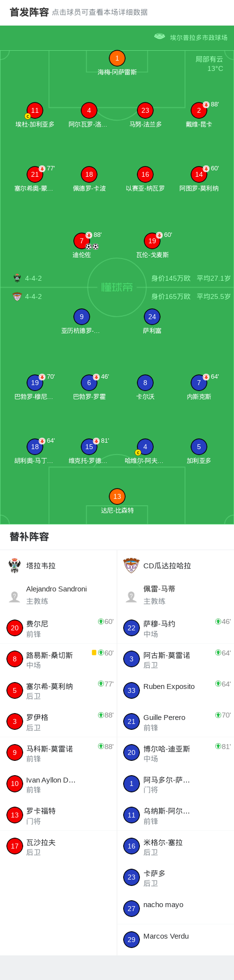Open the CD瓜达拉哈拉 team crest
This screenshot has height=980, width=234.
coord(132,565)
